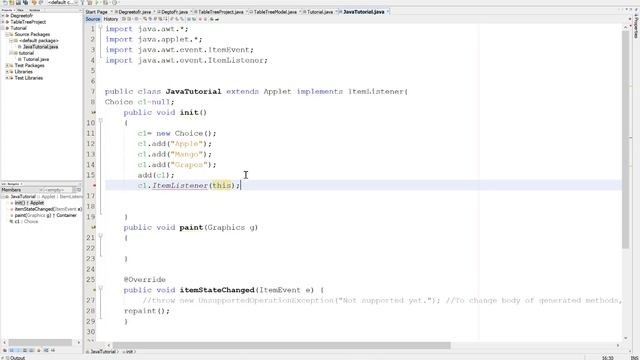This screenshot has width=640, height=360.
Task: Click the editor's horizontal scrollbar thumb
Action: pos(282,345)
